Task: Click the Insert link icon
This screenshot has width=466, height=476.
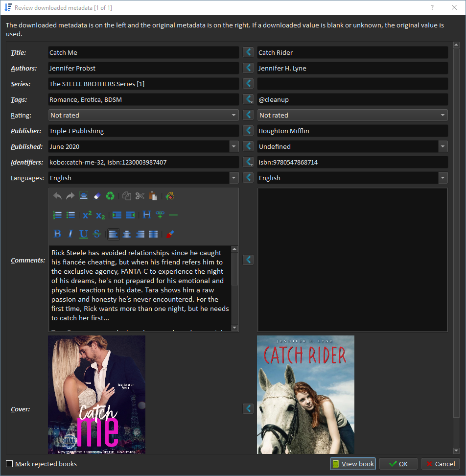Action: tap(160, 215)
